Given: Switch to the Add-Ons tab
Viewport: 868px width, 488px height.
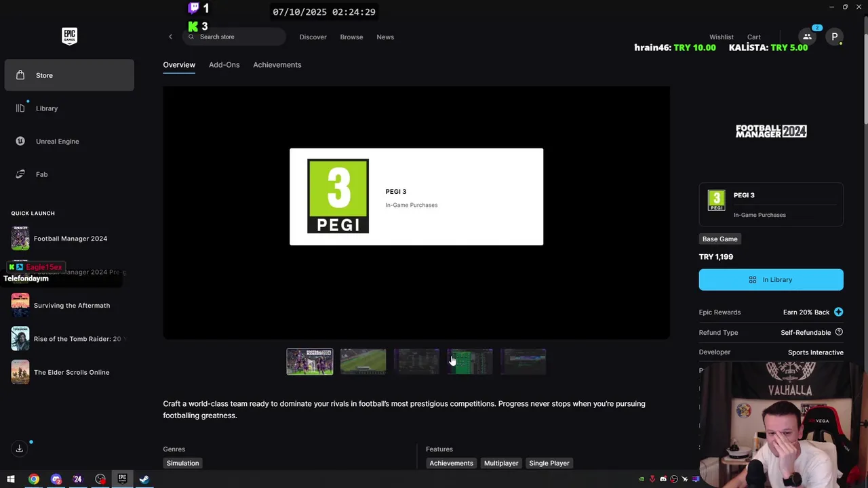Looking at the screenshot, I should [x=224, y=65].
